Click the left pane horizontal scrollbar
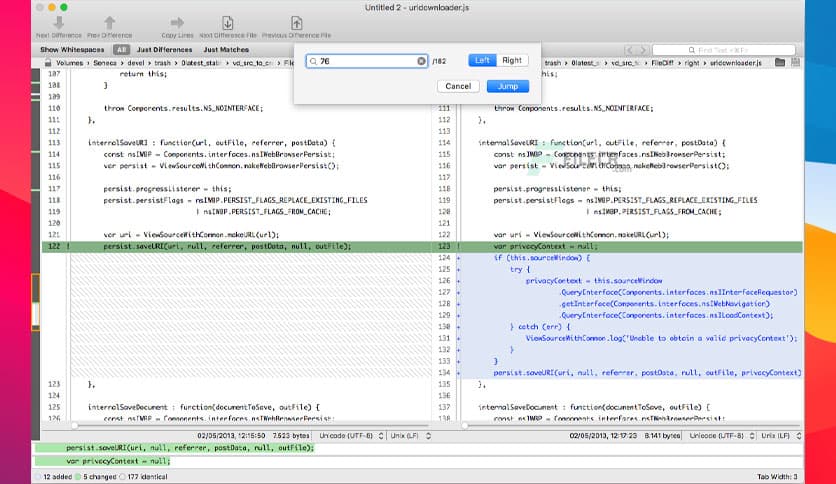The image size is (836, 484). [x=251, y=425]
